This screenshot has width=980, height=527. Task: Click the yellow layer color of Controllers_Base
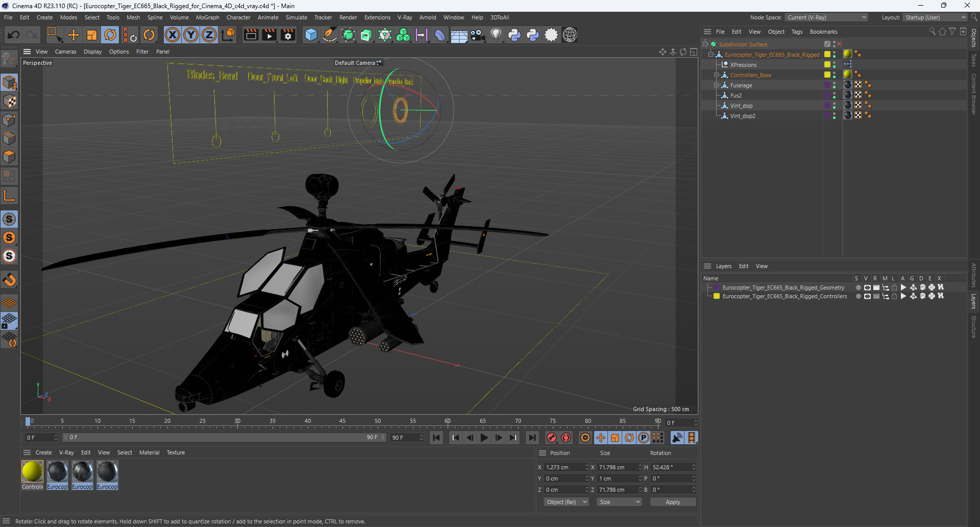click(x=827, y=75)
